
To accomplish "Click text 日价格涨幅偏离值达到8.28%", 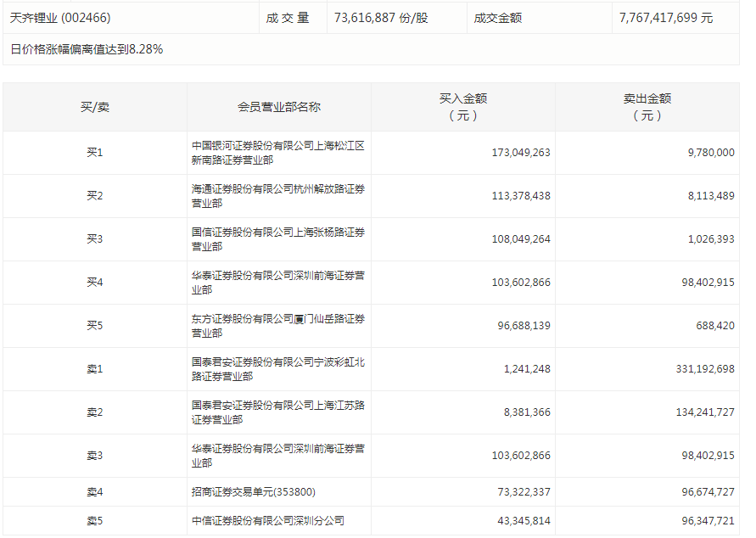I will coord(87,49).
